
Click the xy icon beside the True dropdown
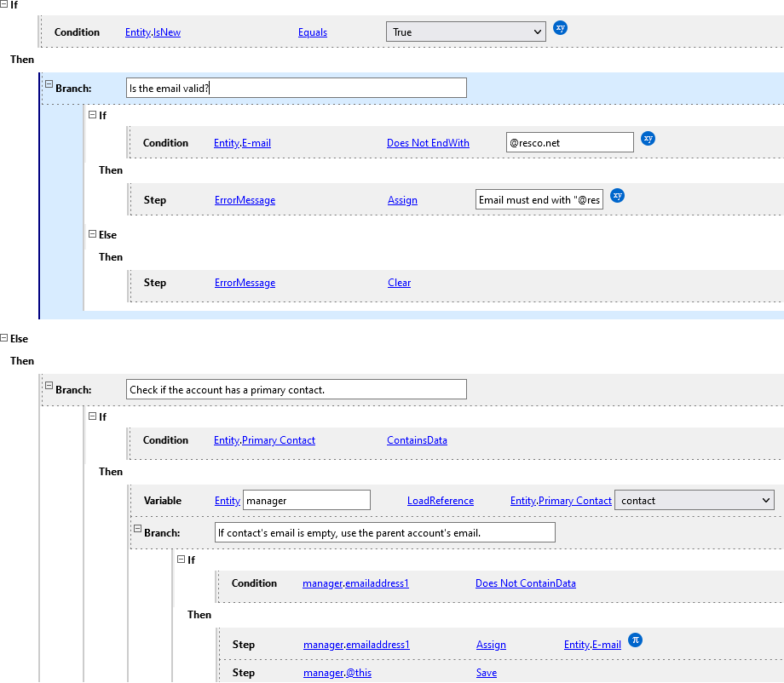(x=560, y=28)
